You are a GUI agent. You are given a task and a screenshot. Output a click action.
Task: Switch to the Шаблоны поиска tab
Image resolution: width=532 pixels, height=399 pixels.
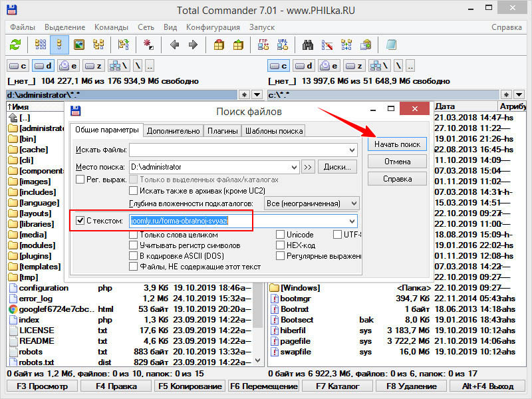point(274,131)
